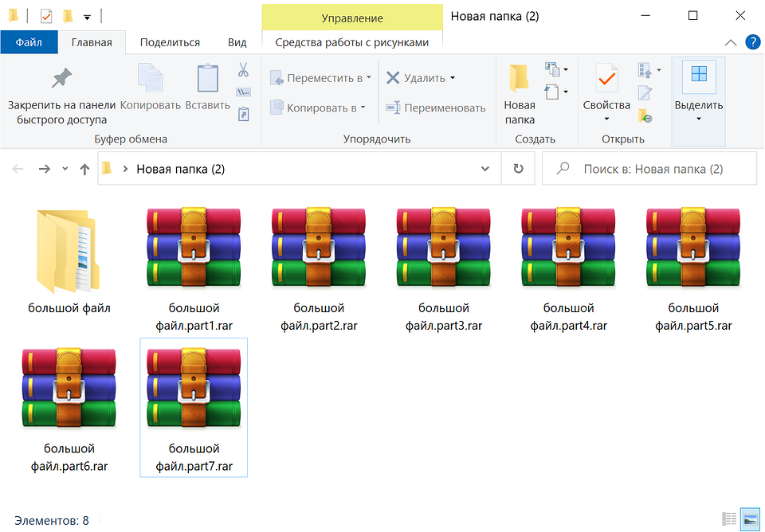Click the search field Поиск в: Новая папка (2)
This screenshot has height=532, width=765.
[649, 169]
